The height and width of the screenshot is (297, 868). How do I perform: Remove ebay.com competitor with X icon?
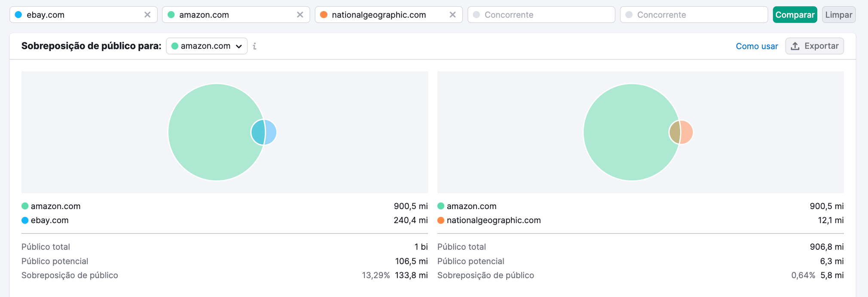pyautogui.click(x=147, y=15)
